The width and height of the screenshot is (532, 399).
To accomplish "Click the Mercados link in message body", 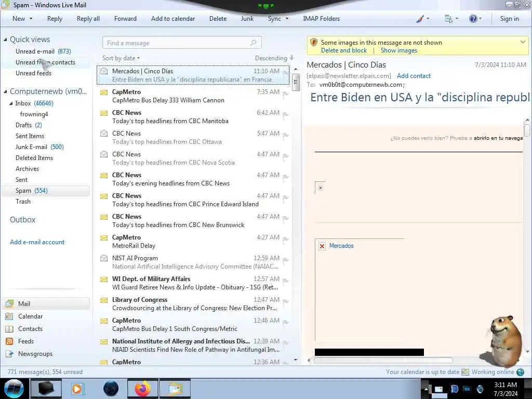I will point(341,246).
